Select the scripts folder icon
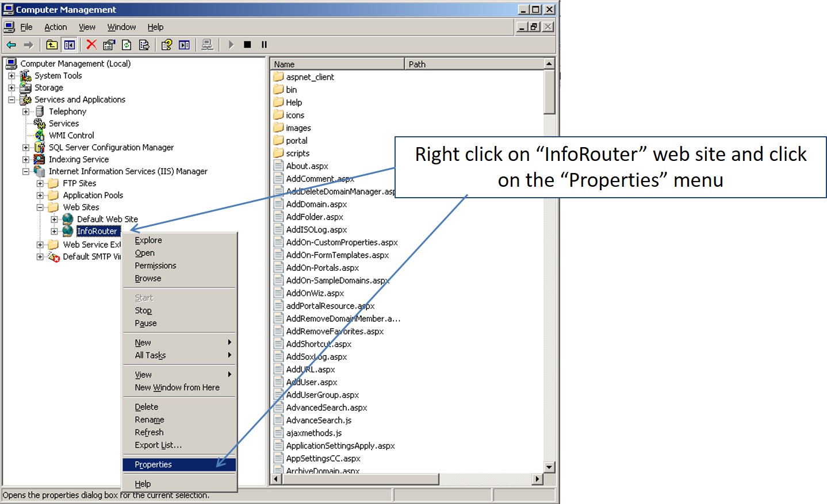 (278, 153)
